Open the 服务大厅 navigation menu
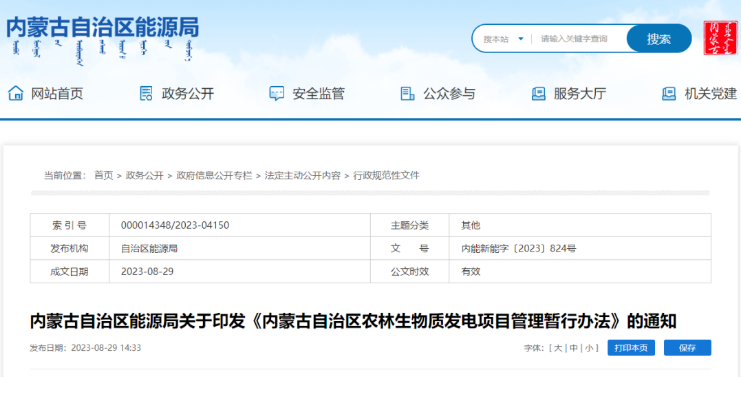Viewport: 741px width, 394px height. click(580, 94)
